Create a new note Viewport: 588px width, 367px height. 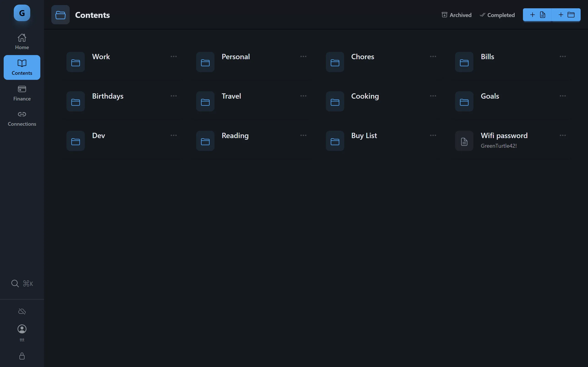tap(537, 14)
